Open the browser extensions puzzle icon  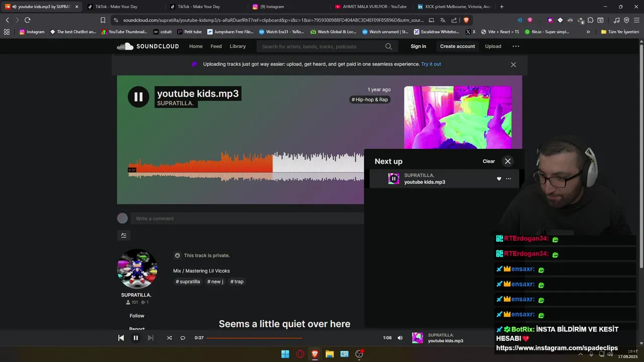[x=590, y=20]
